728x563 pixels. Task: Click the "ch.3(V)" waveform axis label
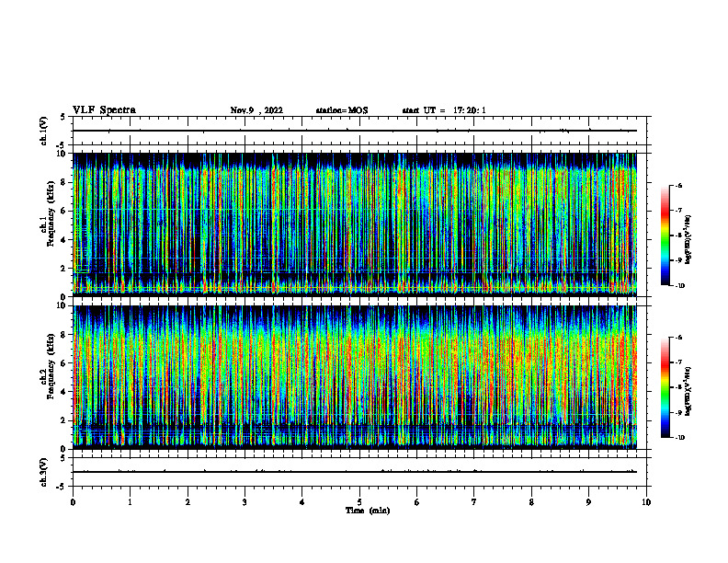coord(43,472)
